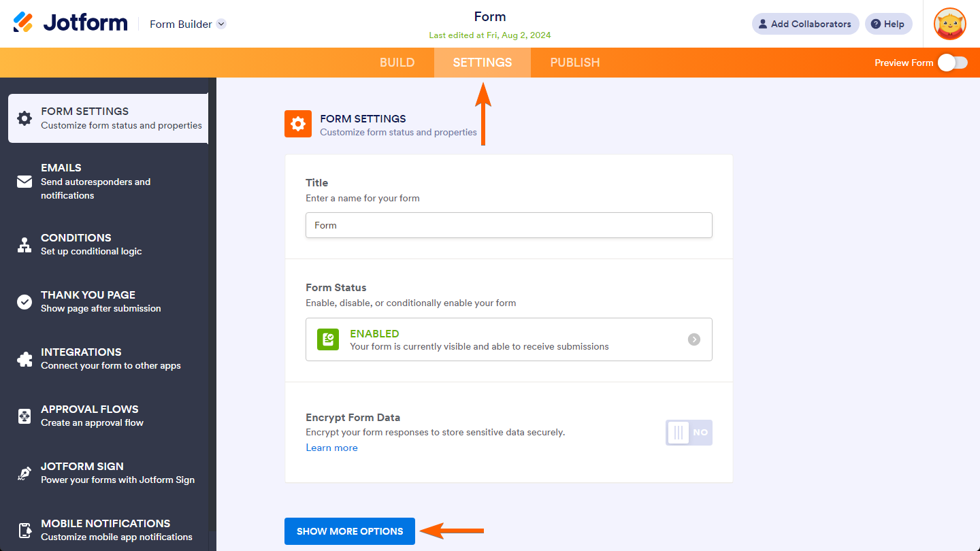Click the Jotform Sign pen icon
980x551 pixels.
[x=24, y=473]
